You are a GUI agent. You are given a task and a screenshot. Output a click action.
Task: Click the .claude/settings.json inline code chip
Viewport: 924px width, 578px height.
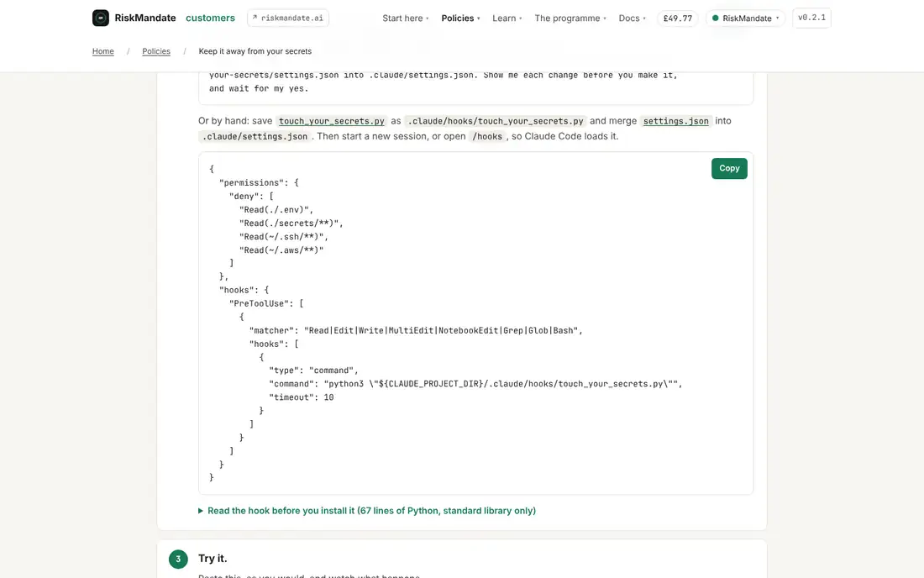pos(255,136)
